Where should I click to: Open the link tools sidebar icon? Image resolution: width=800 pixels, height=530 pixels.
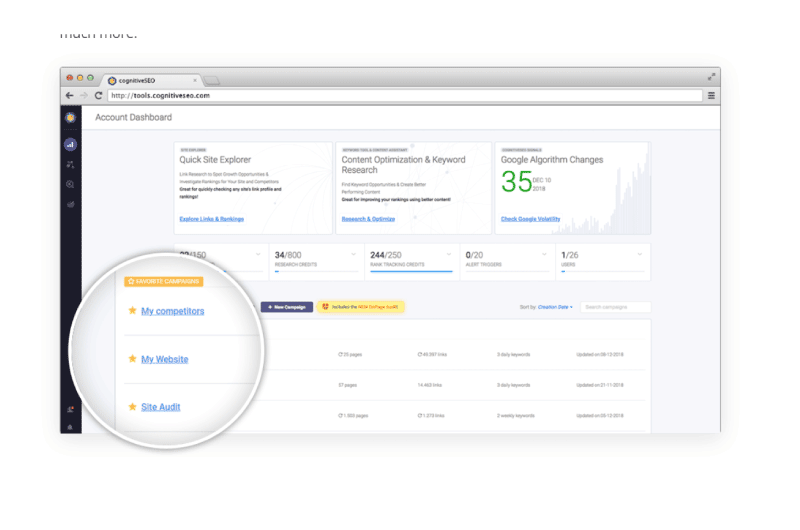click(x=70, y=164)
